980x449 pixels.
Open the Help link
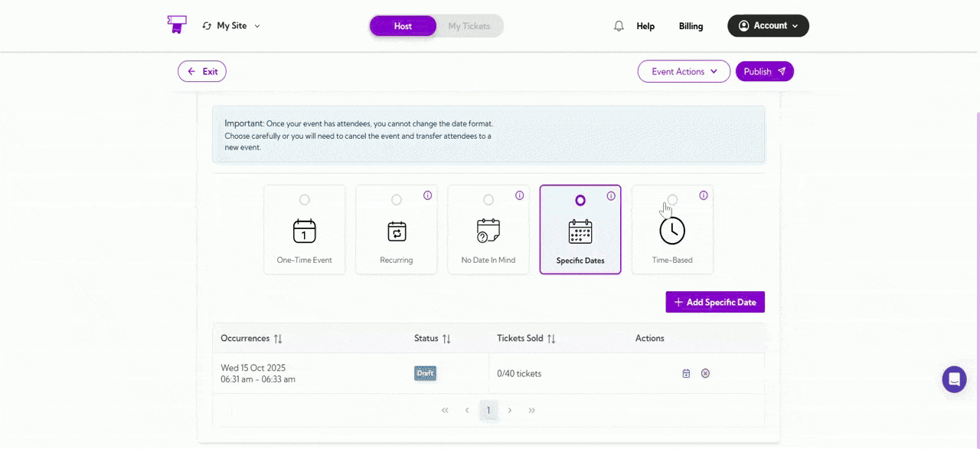(645, 26)
